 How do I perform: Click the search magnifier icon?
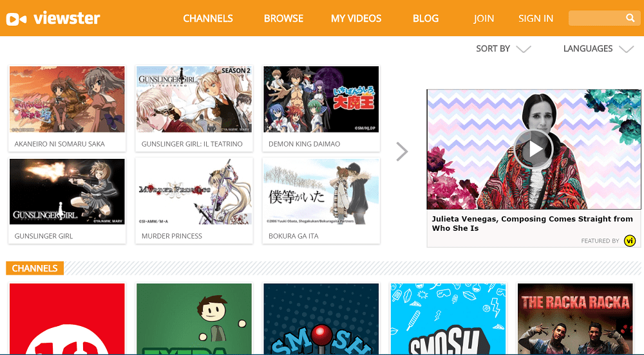click(x=630, y=17)
